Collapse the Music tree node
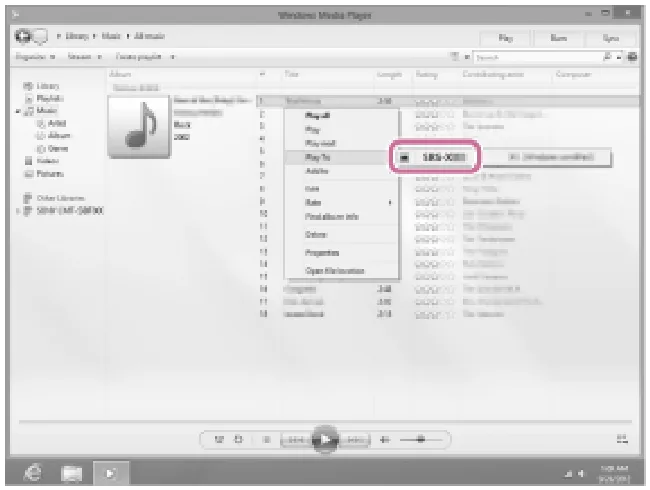The height and width of the screenshot is (490, 650). [18, 111]
